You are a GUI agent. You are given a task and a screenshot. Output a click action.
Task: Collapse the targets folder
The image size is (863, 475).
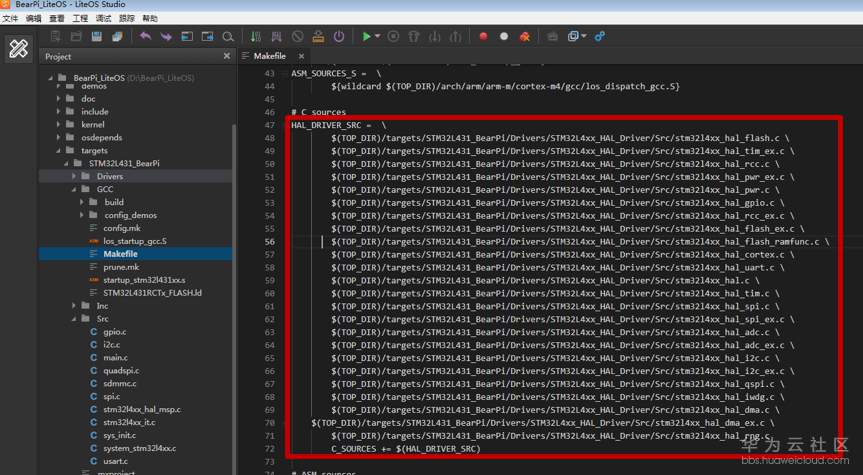click(x=58, y=150)
